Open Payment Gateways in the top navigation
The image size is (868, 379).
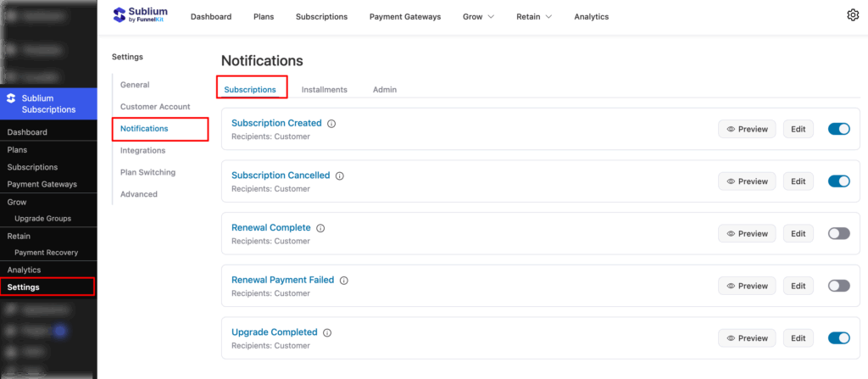pos(405,17)
